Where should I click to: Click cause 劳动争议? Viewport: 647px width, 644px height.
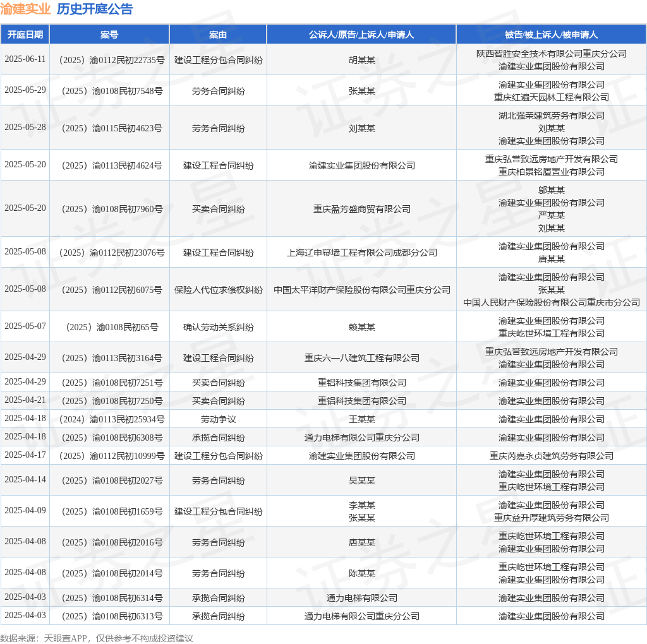218,420
